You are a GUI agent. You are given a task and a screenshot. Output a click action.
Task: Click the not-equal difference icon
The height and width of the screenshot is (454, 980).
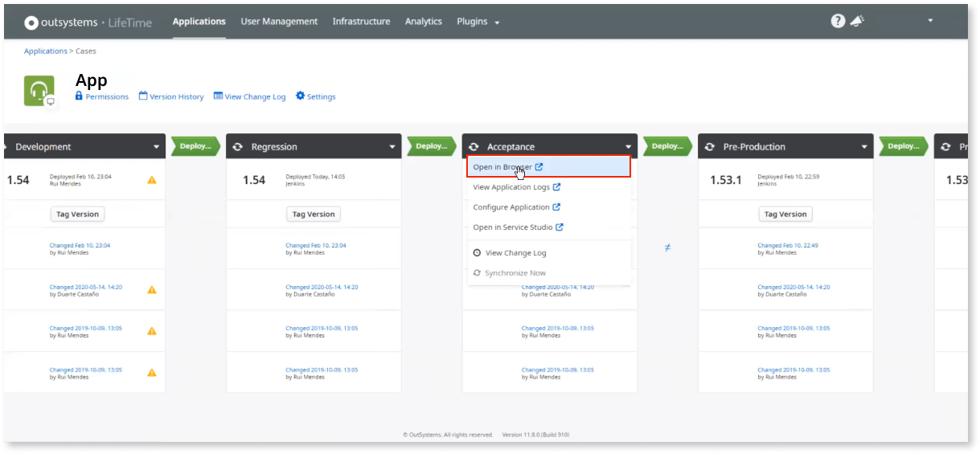click(667, 248)
